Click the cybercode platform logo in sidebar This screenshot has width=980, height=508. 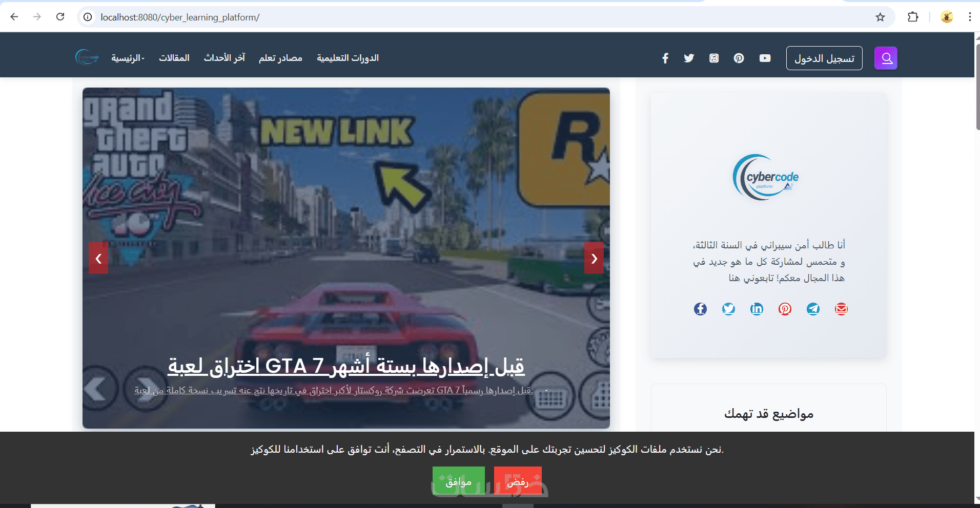pyautogui.click(x=766, y=177)
